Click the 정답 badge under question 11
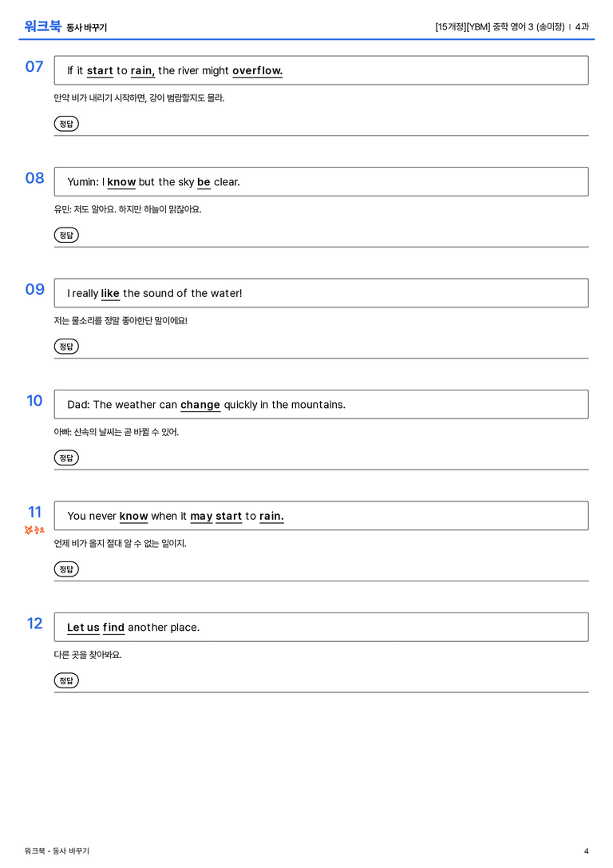This screenshot has width=613, height=868. click(x=66, y=569)
